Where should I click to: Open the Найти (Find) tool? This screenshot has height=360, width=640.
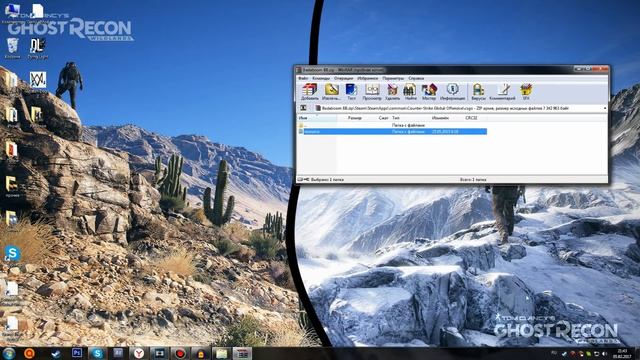point(410,91)
